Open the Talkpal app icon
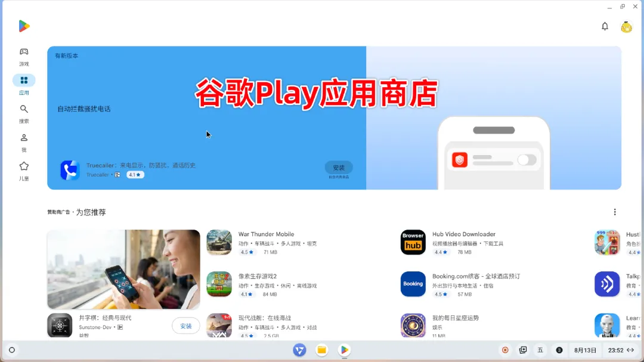 (607, 284)
